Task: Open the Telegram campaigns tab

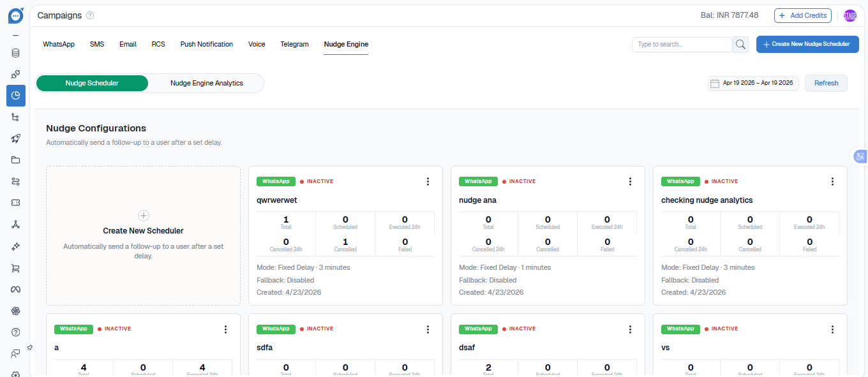Action: [294, 44]
